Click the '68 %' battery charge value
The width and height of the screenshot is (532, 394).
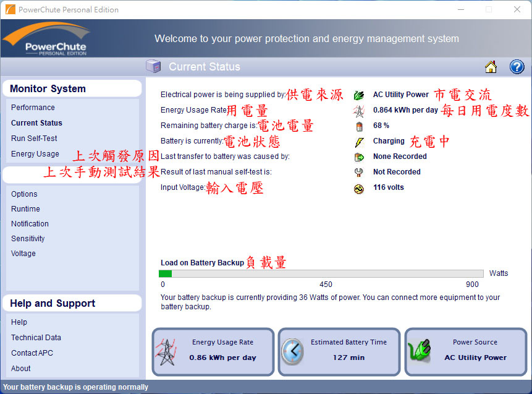381,126
